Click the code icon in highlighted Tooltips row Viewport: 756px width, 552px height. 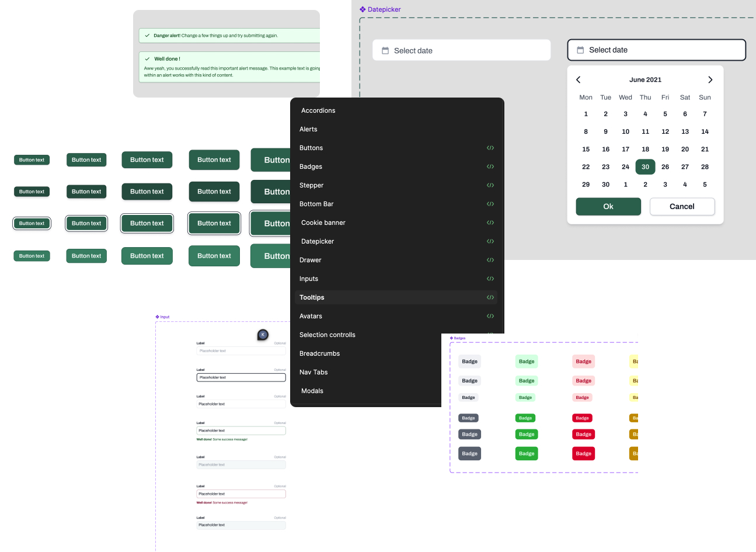[490, 297]
